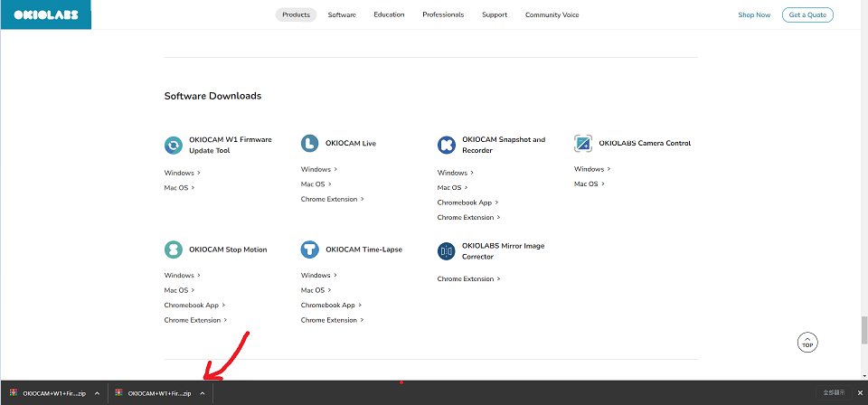
Task: Get Stop Motion Chromebook App
Action: [x=195, y=305]
